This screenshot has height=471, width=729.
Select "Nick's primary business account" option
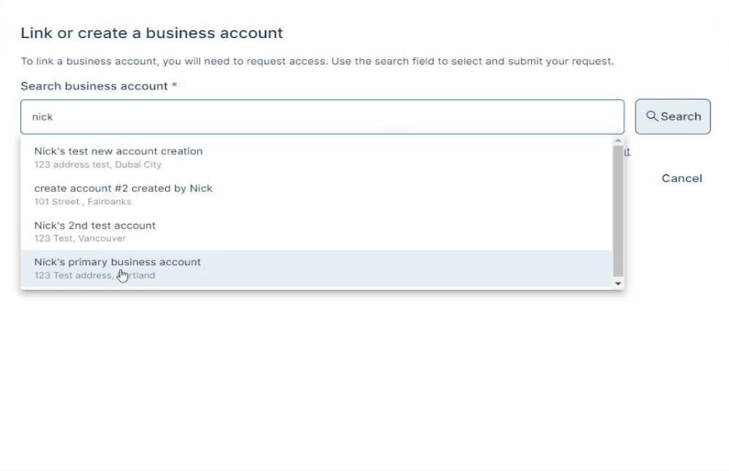(x=117, y=262)
